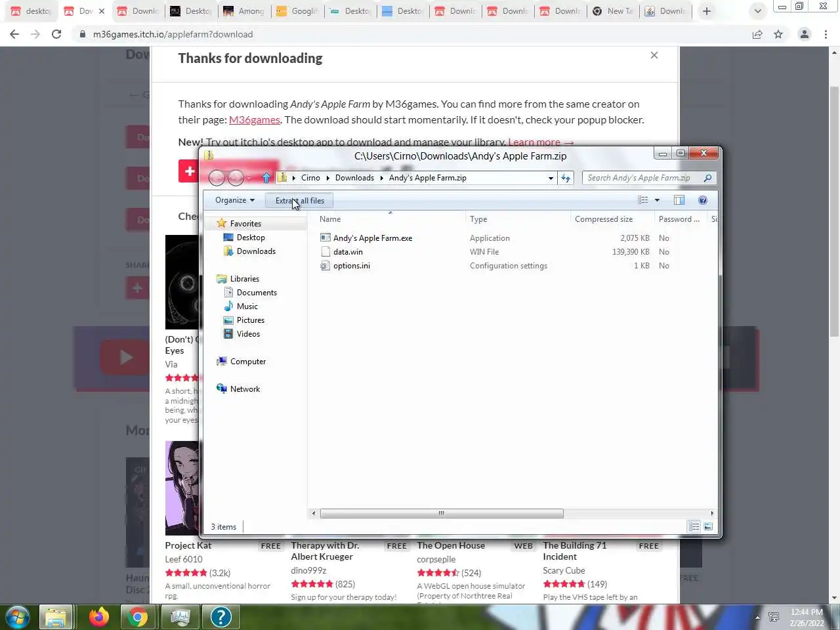Viewport: 840px width, 630px height.
Task: Expand the address bar history dropdown
Action: [551, 178]
